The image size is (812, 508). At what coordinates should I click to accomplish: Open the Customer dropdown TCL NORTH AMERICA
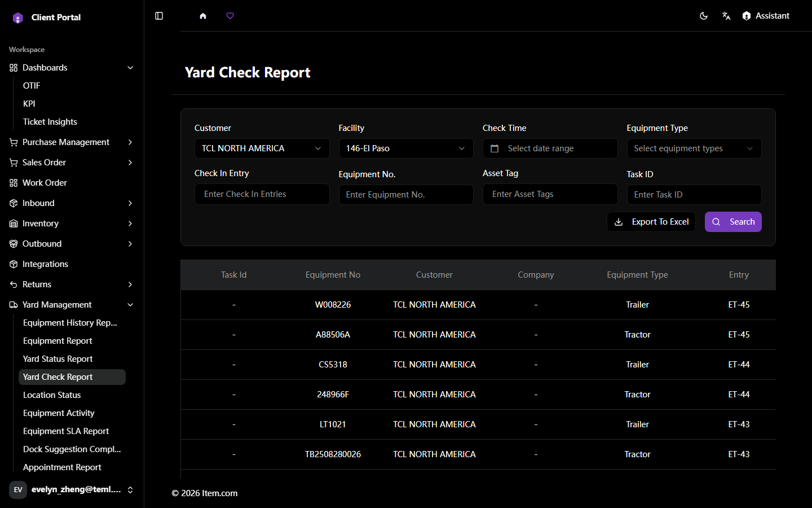[x=262, y=148]
